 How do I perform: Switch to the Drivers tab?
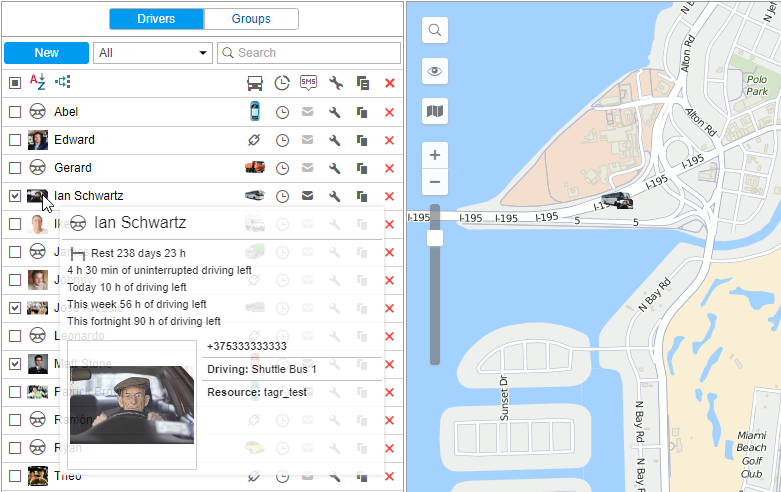click(156, 19)
